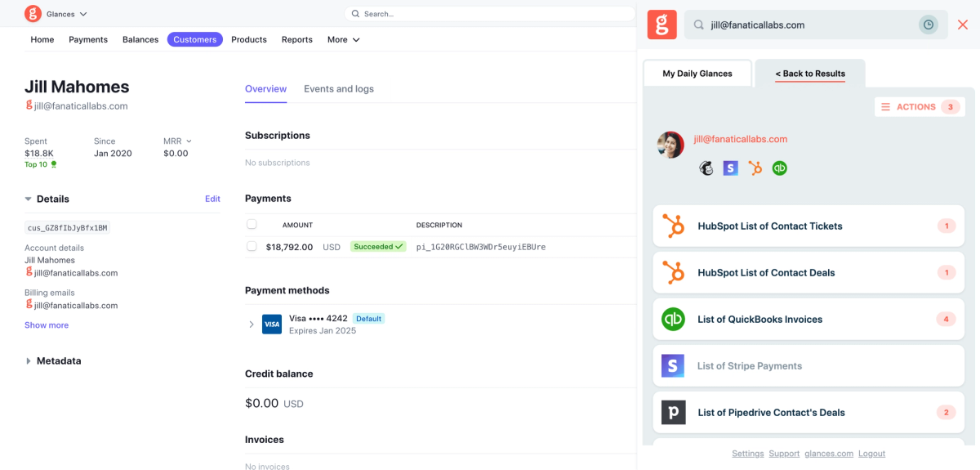Image resolution: width=980 pixels, height=470 pixels.
Task: Open the Balances menu item
Action: [x=140, y=39]
